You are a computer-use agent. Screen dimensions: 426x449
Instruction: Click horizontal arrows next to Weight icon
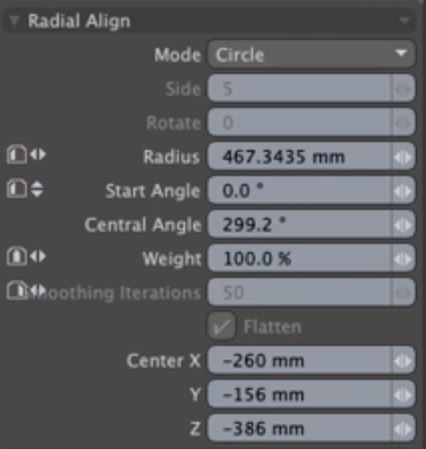pos(38,256)
